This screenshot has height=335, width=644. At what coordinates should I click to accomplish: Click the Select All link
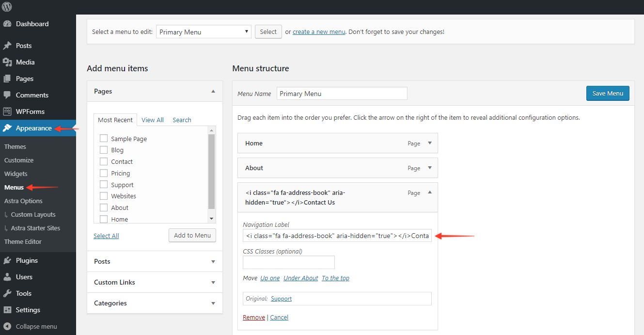pyautogui.click(x=106, y=236)
